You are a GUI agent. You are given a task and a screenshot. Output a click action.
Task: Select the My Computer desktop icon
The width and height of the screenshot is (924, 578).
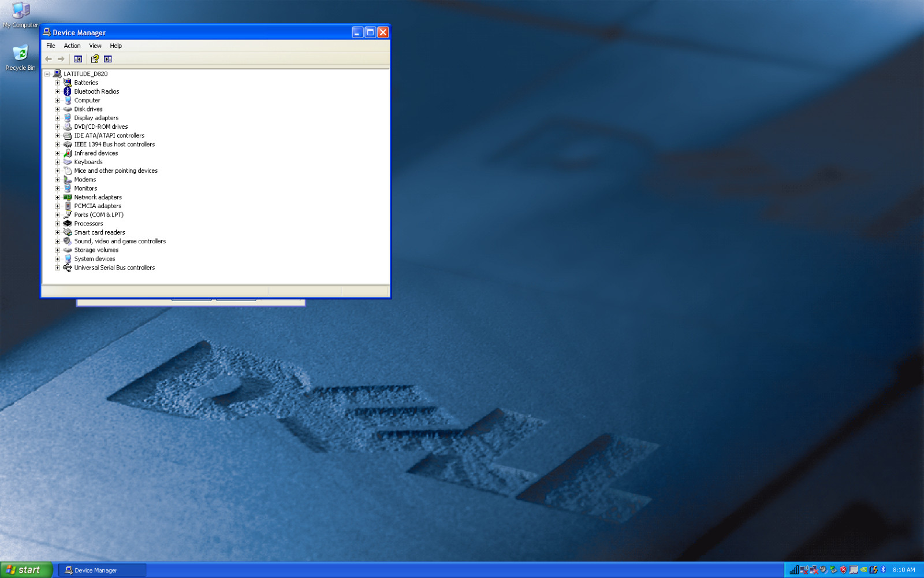20,15
